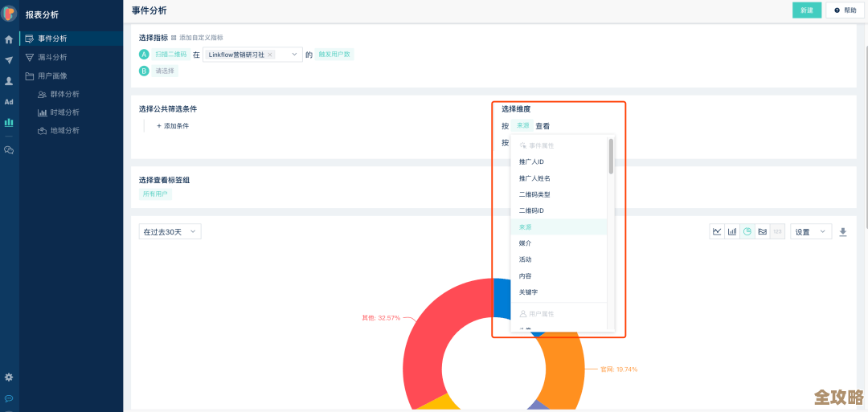Image resolution: width=868 pixels, height=412 pixels.
Task: Switch to bar chart view
Action: tap(732, 231)
